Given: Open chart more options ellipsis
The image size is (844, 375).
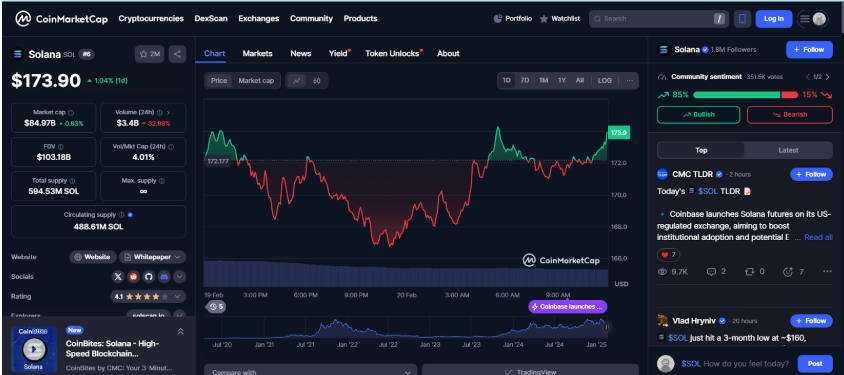Looking at the screenshot, I should click(629, 81).
